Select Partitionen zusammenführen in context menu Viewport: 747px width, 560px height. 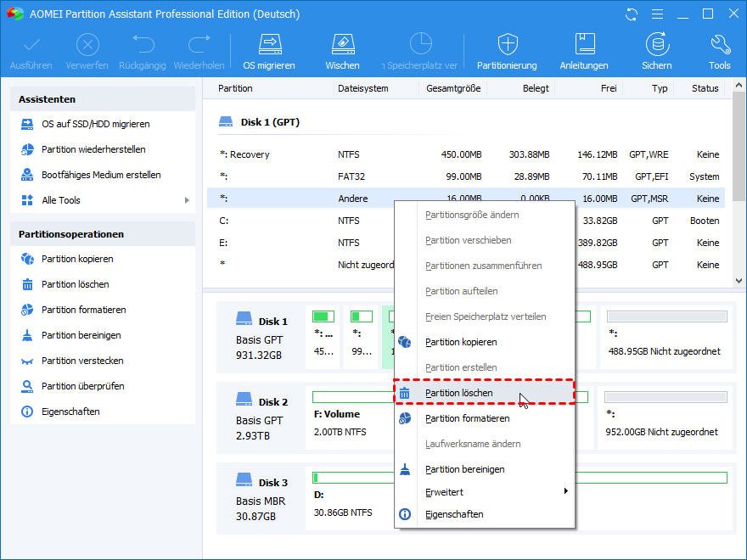484,266
